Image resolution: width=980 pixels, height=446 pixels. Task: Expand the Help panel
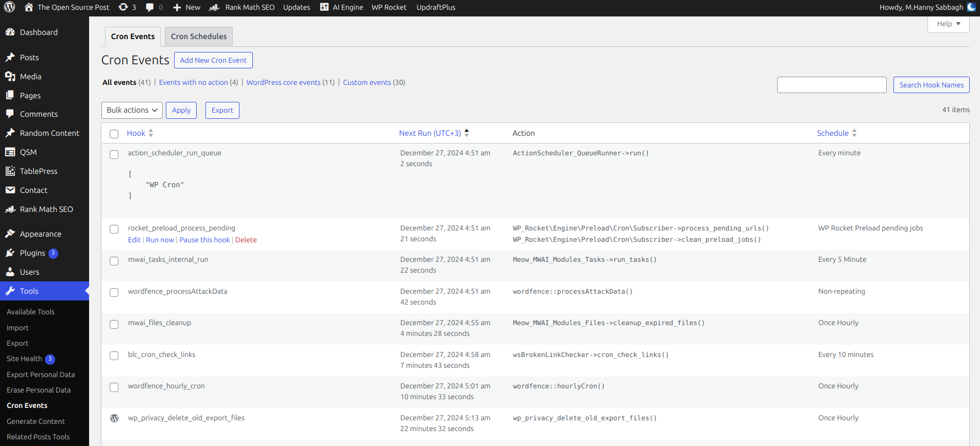pos(948,24)
